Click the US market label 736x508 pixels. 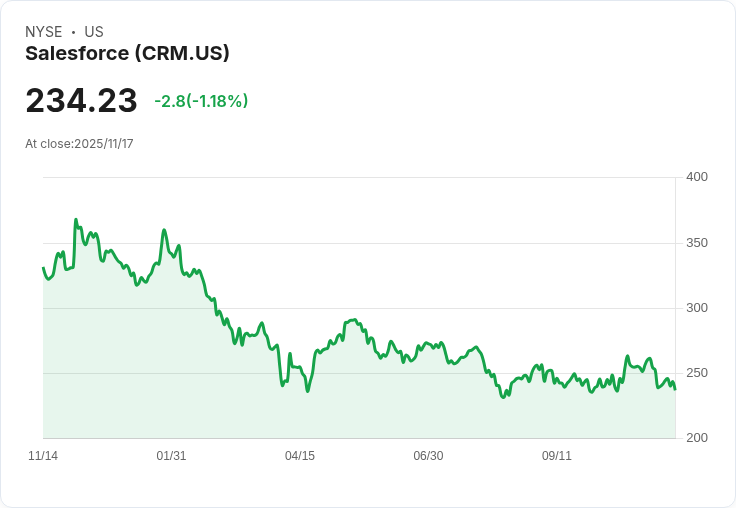point(94,32)
